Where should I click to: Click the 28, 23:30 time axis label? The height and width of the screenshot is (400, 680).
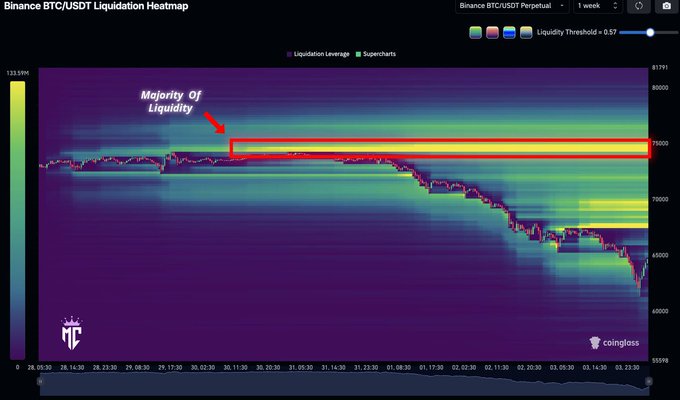[105, 367]
